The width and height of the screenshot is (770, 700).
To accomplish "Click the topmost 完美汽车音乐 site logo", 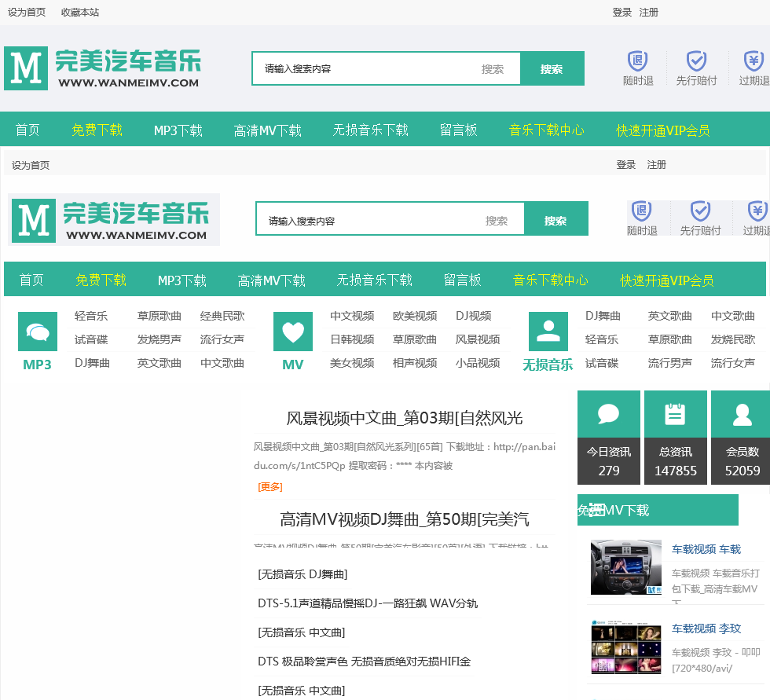I will click(x=102, y=68).
